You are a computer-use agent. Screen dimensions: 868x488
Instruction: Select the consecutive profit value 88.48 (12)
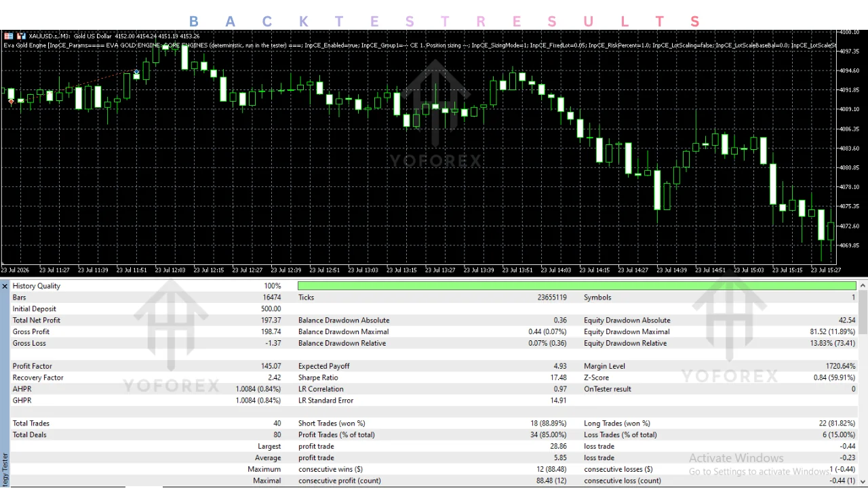click(x=551, y=481)
